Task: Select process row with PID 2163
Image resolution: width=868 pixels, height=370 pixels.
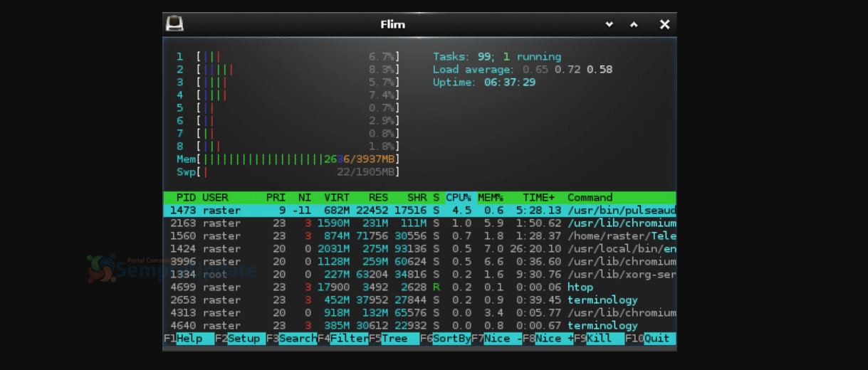Action: 419,223
